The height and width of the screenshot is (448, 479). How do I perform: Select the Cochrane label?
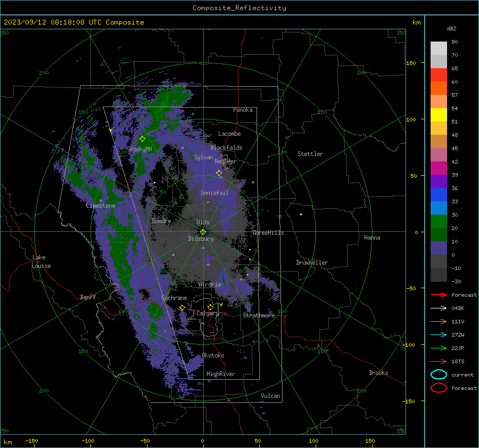(x=174, y=298)
